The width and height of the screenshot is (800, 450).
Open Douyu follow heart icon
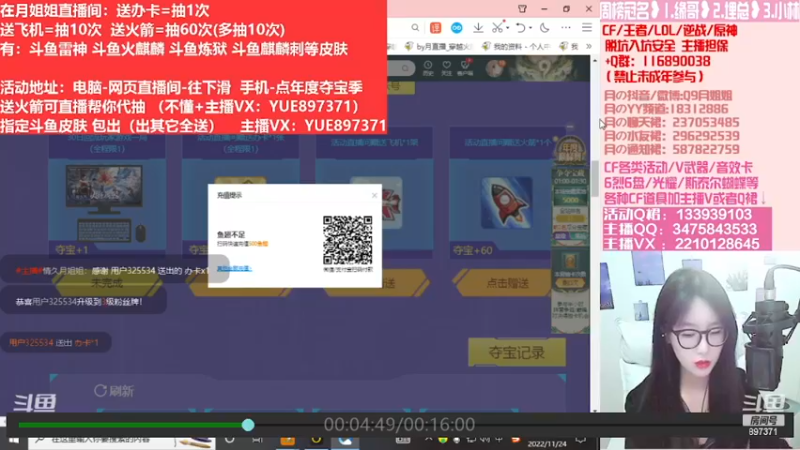click(x=446, y=68)
